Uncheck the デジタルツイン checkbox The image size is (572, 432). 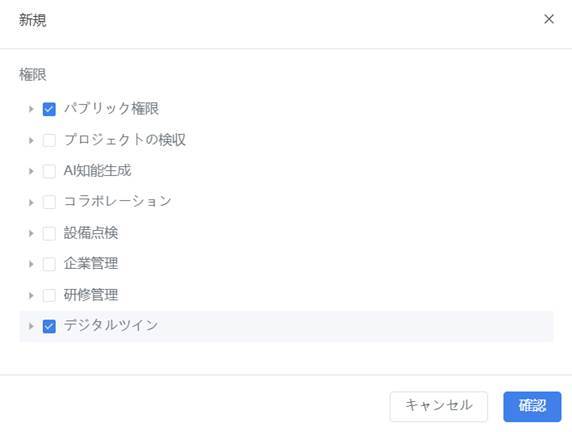pos(49,326)
